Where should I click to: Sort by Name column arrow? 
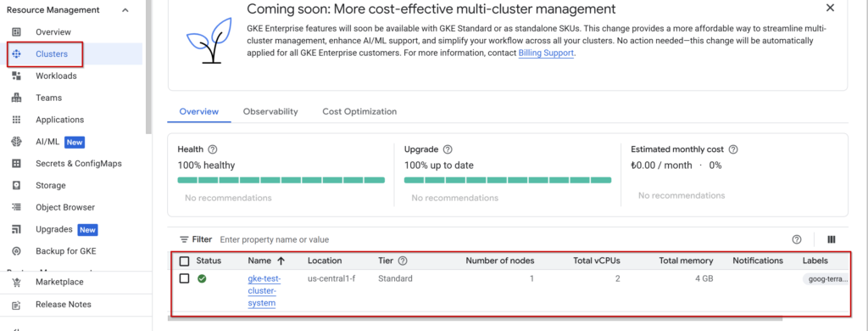[281, 261]
